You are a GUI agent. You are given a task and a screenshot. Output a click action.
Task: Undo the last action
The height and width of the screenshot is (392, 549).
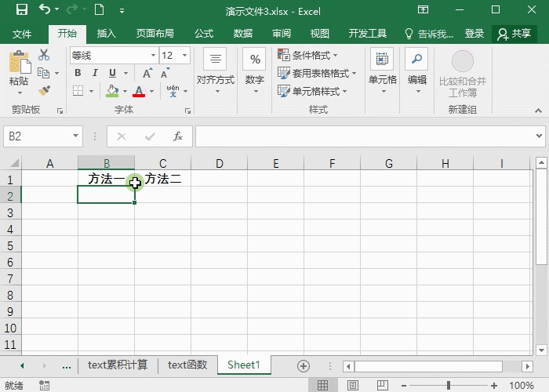coord(45,9)
